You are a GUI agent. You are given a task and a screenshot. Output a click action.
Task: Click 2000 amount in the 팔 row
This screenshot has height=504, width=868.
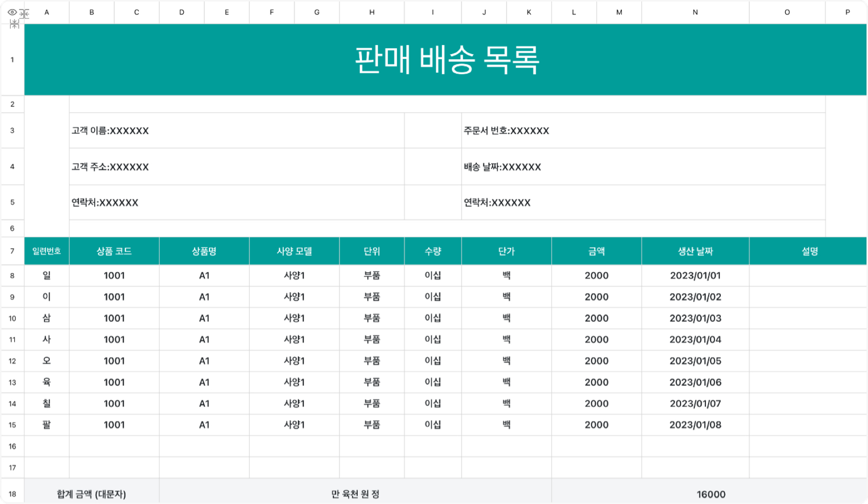tap(596, 425)
